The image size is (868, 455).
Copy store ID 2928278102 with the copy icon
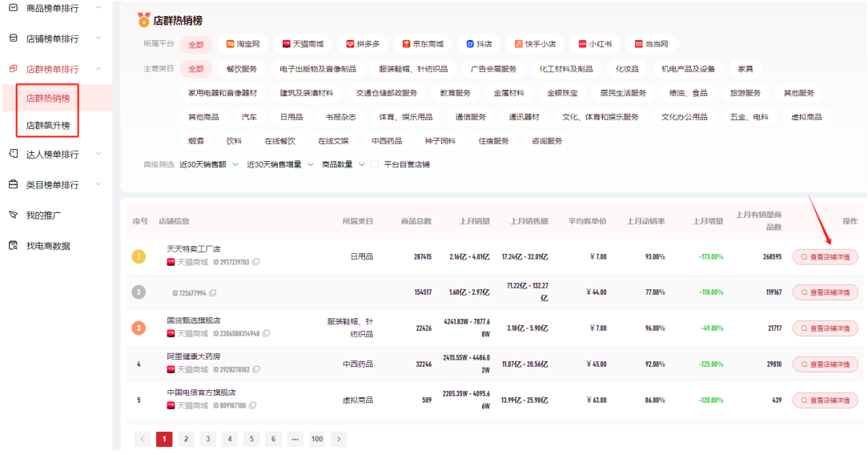pyautogui.click(x=256, y=370)
